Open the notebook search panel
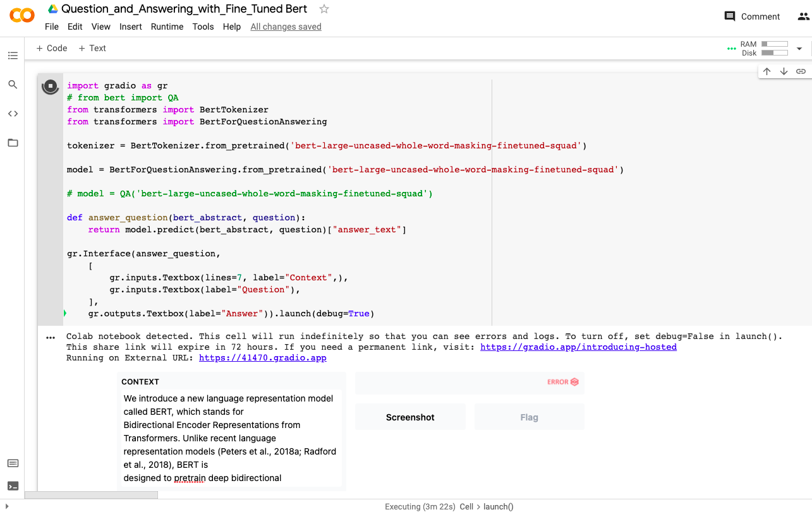The height and width of the screenshot is (512, 812). (13, 85)
